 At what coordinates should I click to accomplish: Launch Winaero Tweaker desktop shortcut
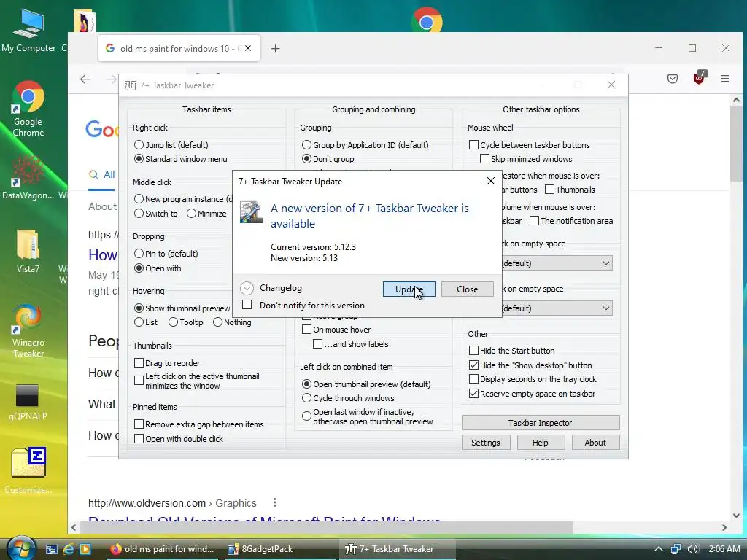28,330
